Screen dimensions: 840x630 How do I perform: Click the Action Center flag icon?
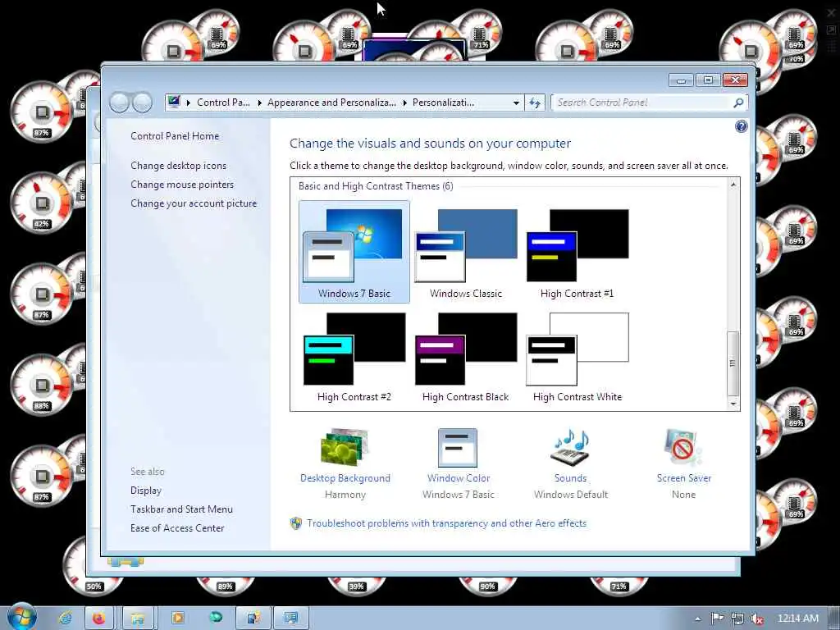717,619
